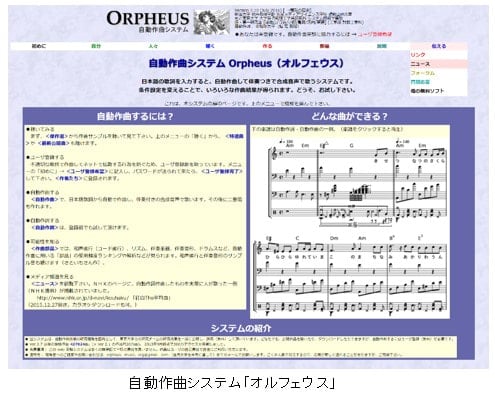Follow the red ユーザ登録希望 link in header

(x=375, y=34)
